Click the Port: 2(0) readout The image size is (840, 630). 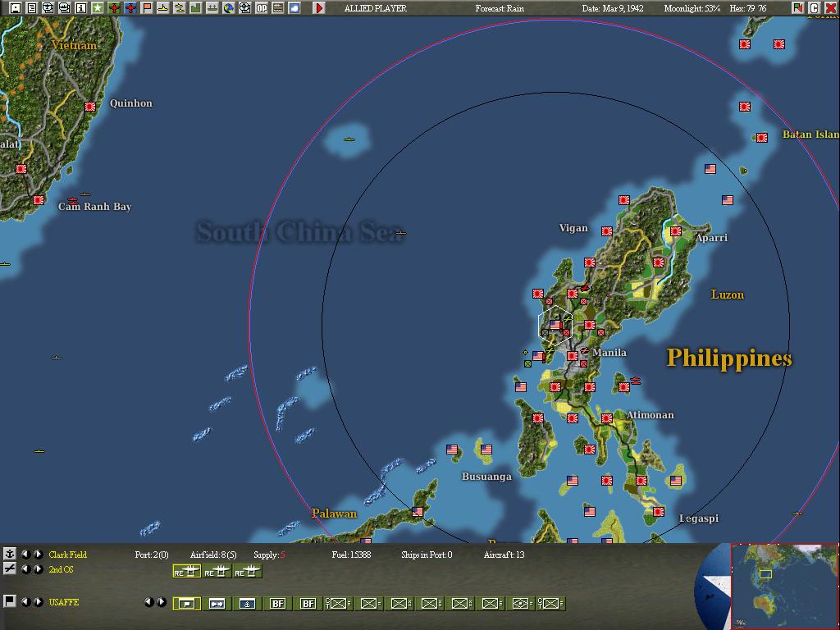click(152, 555)
